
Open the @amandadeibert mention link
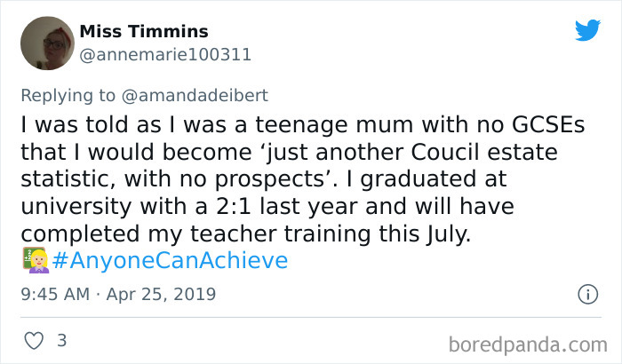tap(197, 96)
